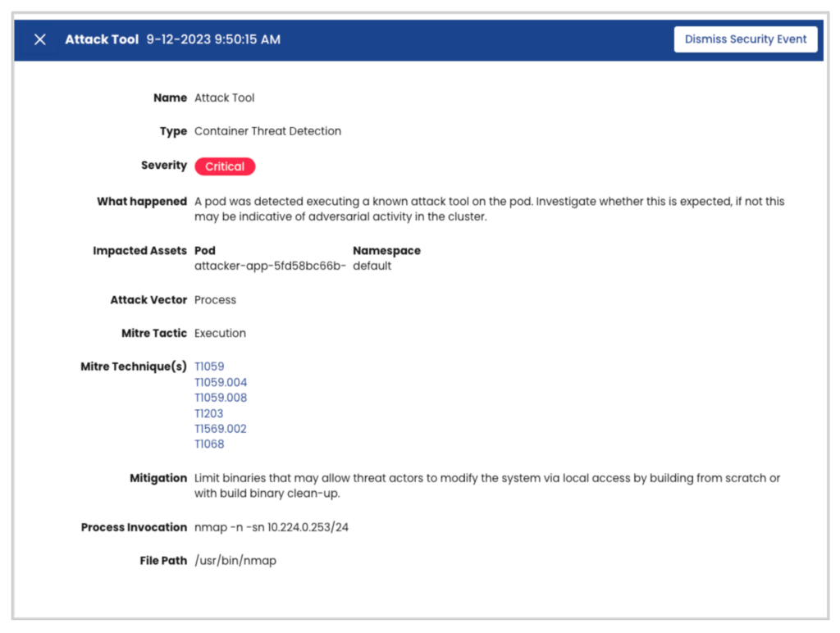Click Dismiss Security Event button
The width and height of the screenshot is (840, 633).
click(x=745, y=39)
